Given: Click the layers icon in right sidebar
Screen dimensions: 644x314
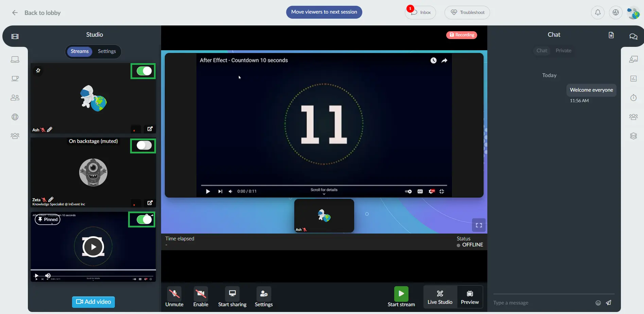Looking at the screenshot, I should 633,136.
